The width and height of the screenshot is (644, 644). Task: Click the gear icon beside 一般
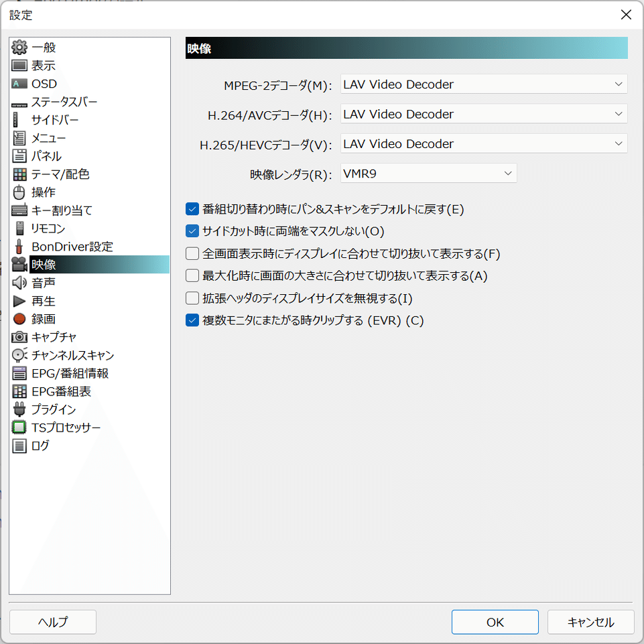19,47
